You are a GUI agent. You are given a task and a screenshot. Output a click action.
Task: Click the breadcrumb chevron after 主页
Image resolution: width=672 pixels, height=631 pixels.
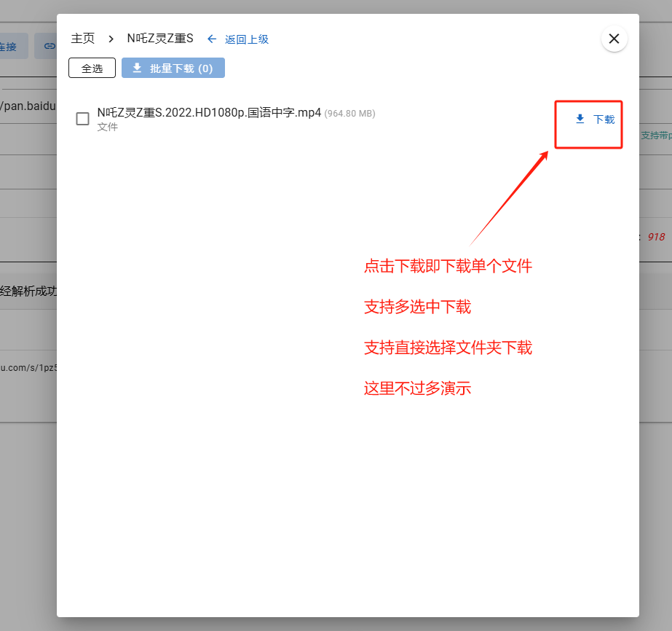click(111, 39)
